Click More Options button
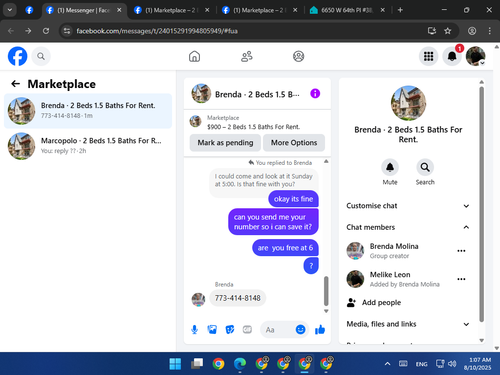This screenshot has width=500, height=375. click(294, 143)
